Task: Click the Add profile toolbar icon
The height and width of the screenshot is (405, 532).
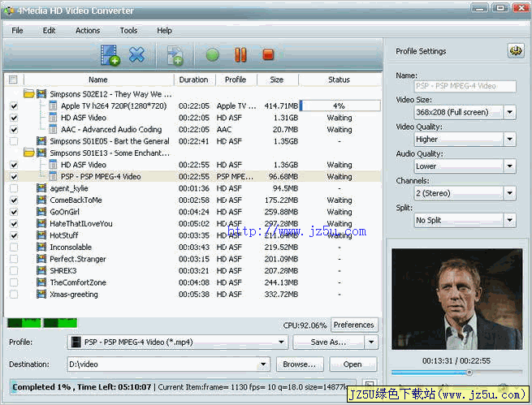Action: pos(175,55)
